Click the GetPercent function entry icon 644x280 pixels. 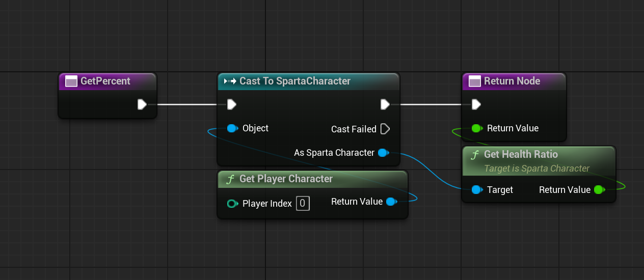point(71,81)
